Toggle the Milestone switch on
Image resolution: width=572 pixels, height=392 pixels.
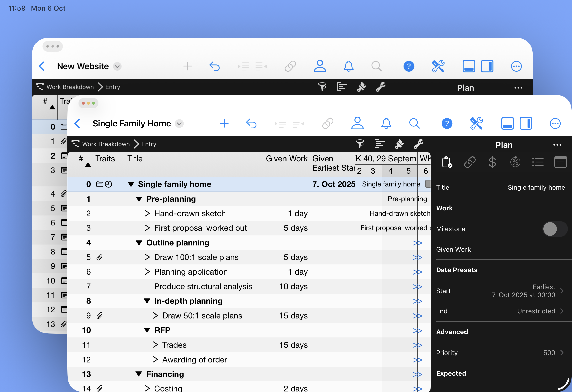tap(555, 229)
